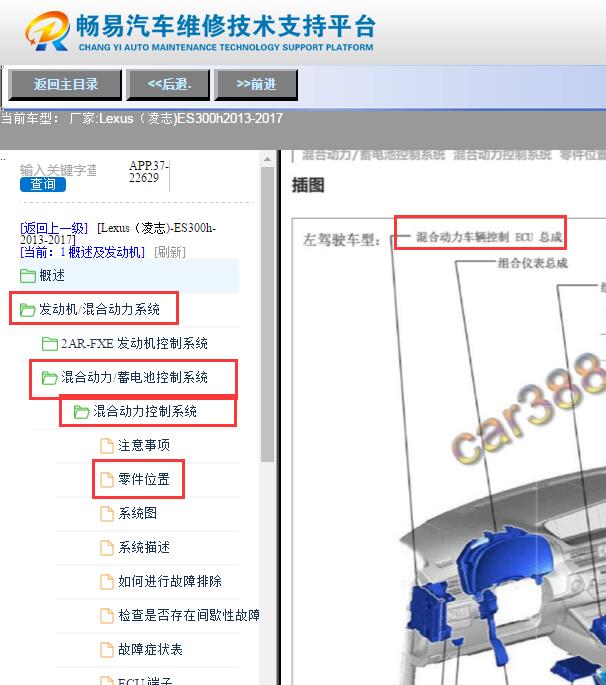The height and width of the screenshot is (685, 606).
Task: Click the 注意事项 document icon
Action: [x=107, y=446]
